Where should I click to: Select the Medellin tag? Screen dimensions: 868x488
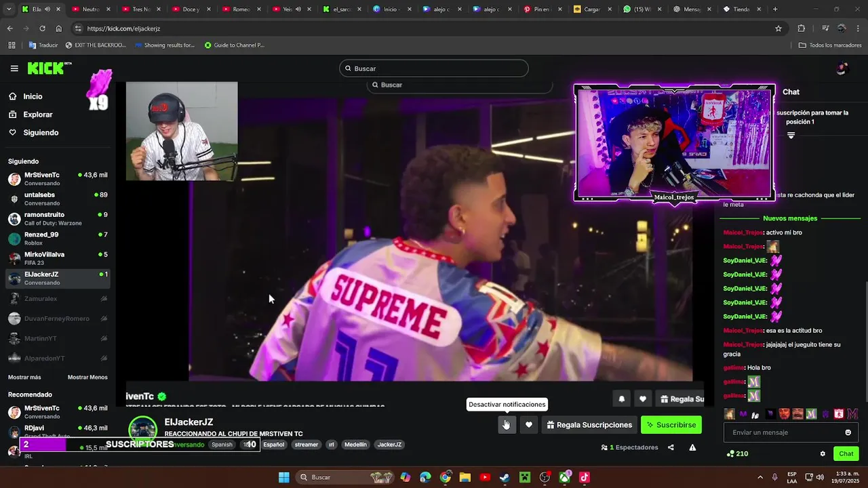355,445
